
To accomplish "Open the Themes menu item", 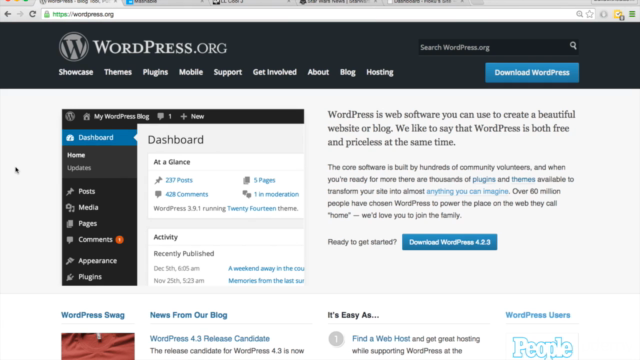I will point(118,72).
